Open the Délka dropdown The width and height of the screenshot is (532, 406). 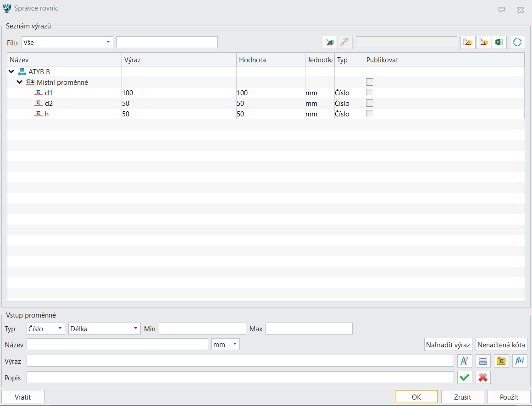point(105,329)
